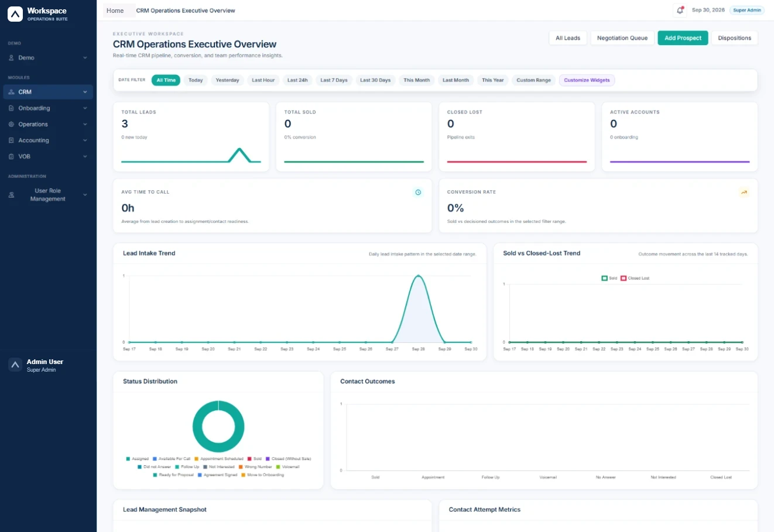
Task: Toggle Did not Answer legend item
Action: coord(155,467)
